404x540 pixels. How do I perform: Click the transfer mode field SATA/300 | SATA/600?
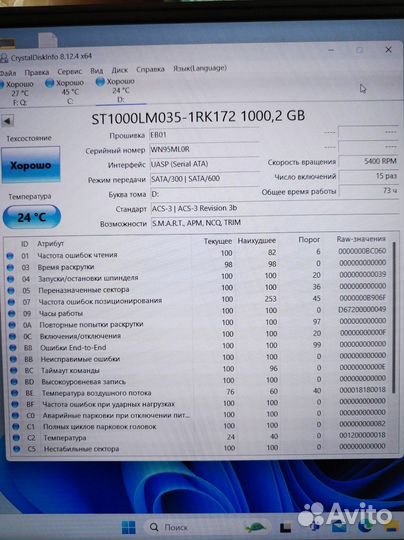[204, 179]
